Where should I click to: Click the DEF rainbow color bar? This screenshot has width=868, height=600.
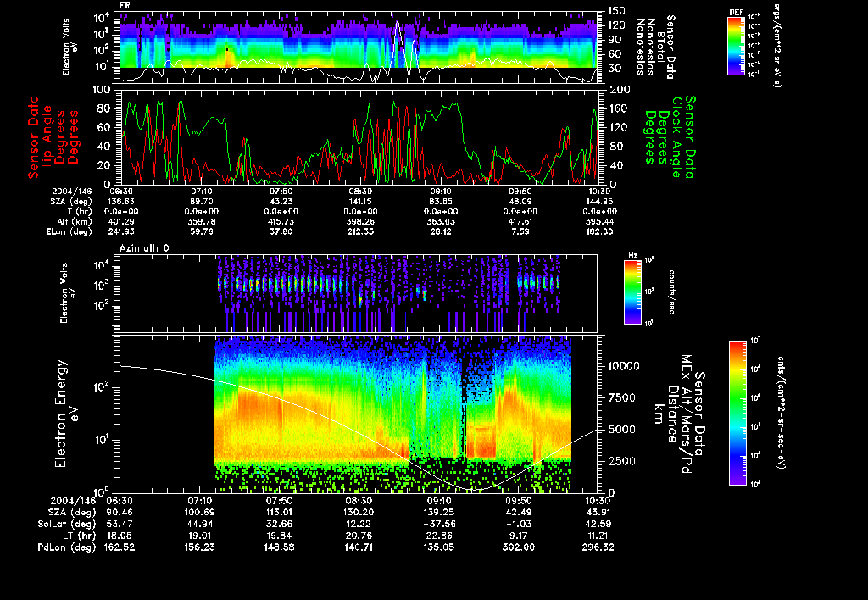pyautogui.click(x=736, y=46)
